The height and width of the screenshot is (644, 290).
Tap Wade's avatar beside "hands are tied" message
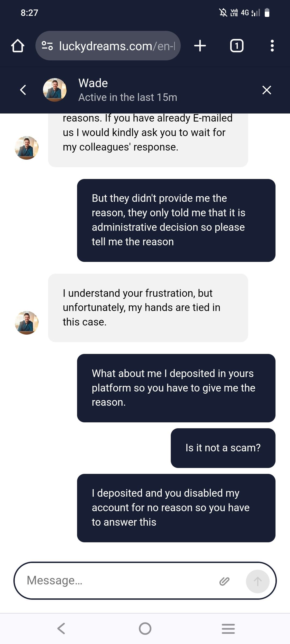coord(27,323)
